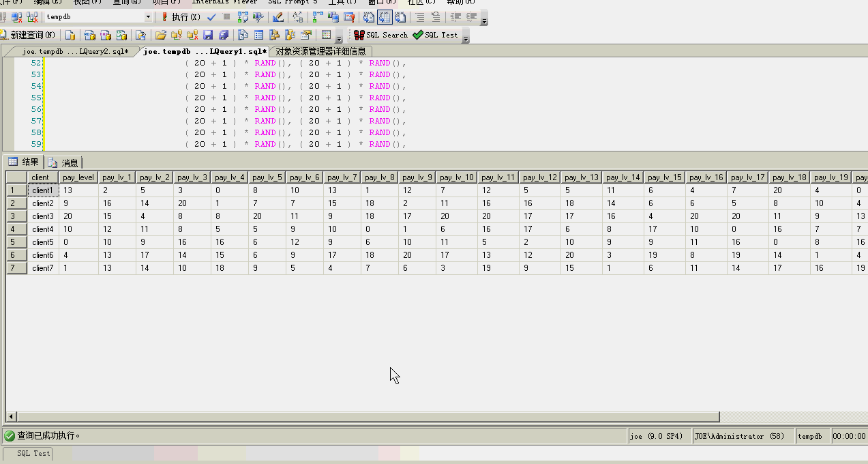
Task: Click the 查询已成功执行 status message
Action: tap(49, 435)
